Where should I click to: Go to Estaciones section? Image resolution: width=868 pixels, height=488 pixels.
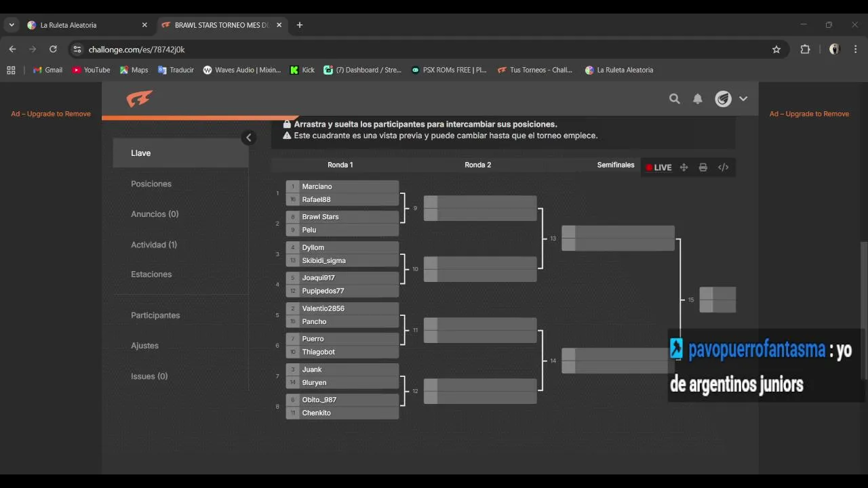point(151,274)
